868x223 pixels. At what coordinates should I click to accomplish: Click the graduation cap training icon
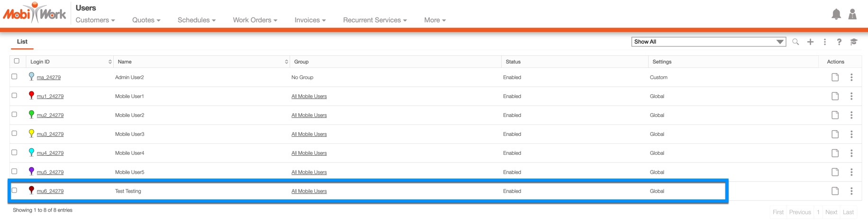(854, 42)
